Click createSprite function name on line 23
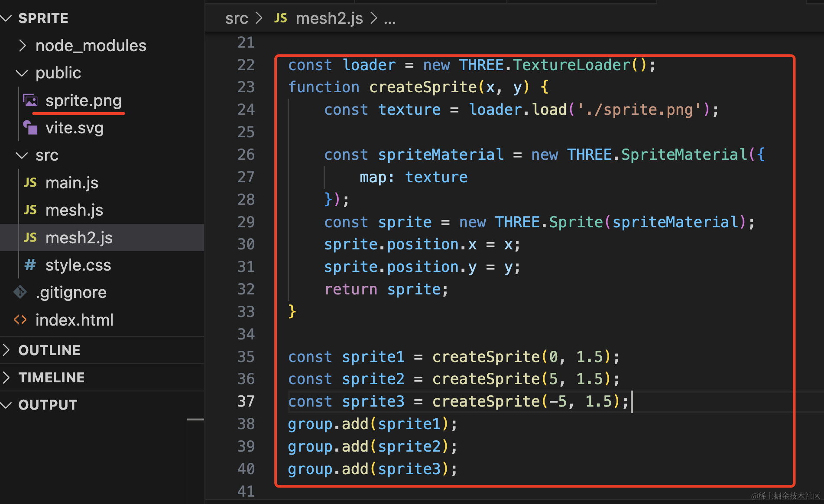 click(x=423, y=87)
